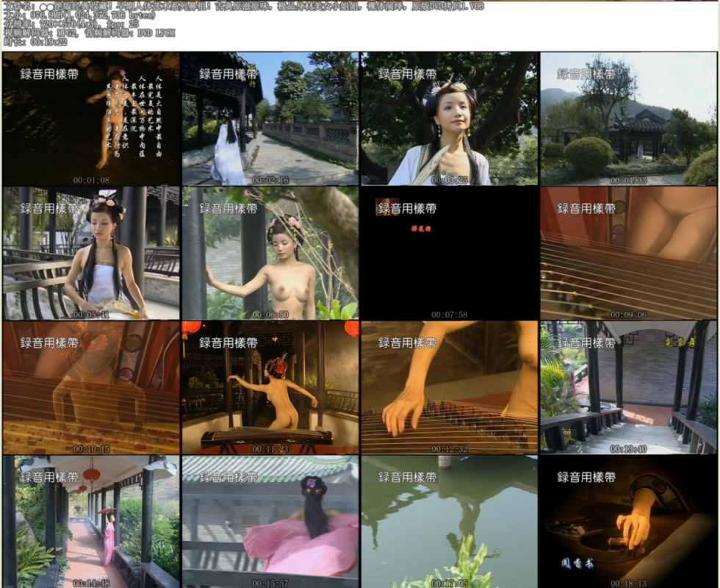
Task: Open the frame at 00:02:16
Action: 270,118
